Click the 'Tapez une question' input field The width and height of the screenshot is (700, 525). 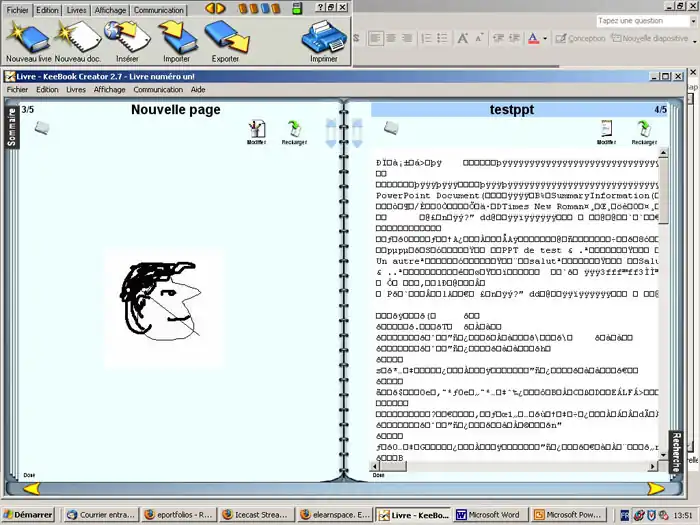pyautogui.click(x=640, y=20)
